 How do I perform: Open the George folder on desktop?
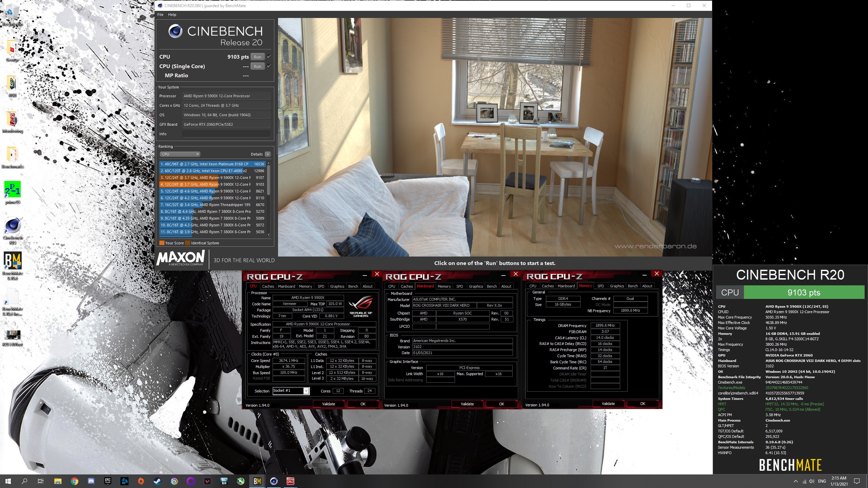(x=12, y=51)
